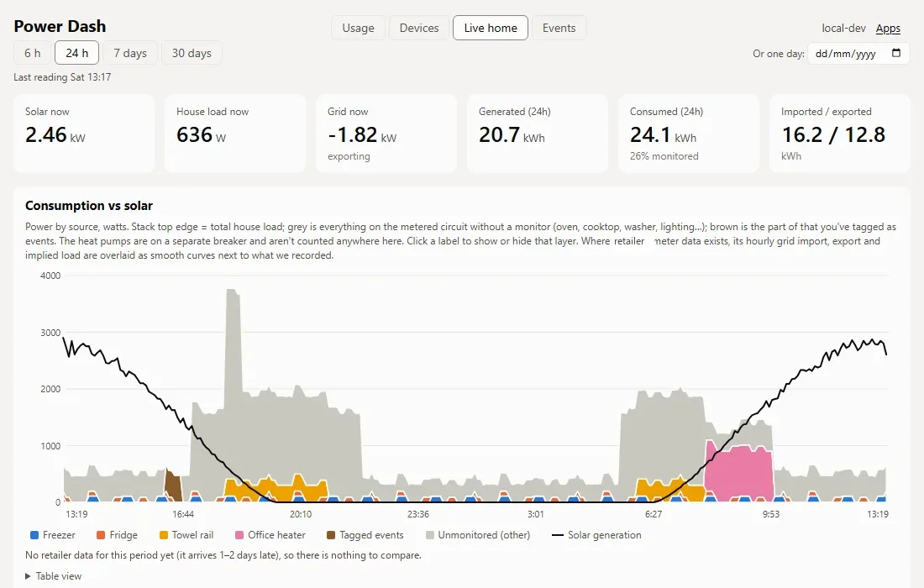The width and height of the screenshot is (924, 588).
Task: Click the 9:53 x-axis time label
Action: tap(771, 514)
